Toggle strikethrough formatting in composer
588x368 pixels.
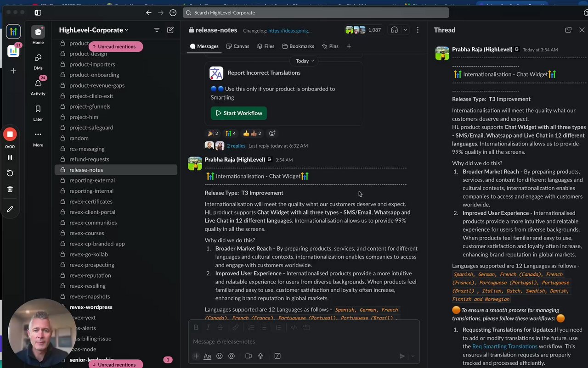(220, 328)
